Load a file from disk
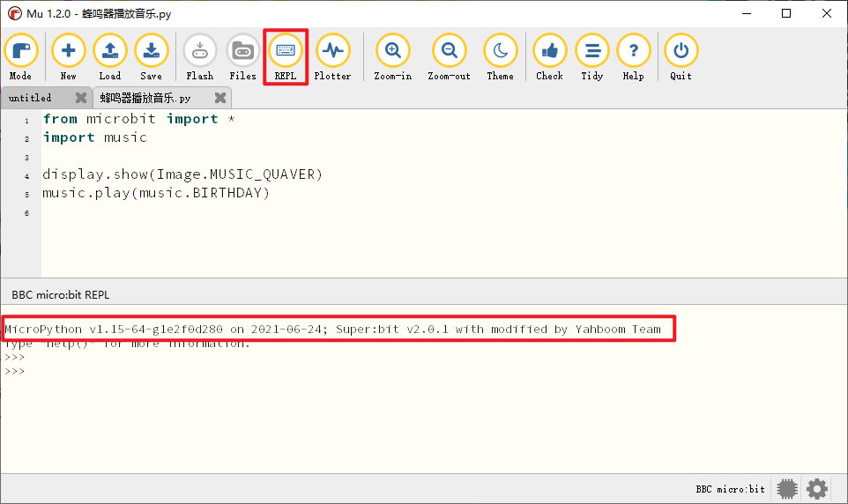This screenshot has width=848, height=504. pos(110,56)
